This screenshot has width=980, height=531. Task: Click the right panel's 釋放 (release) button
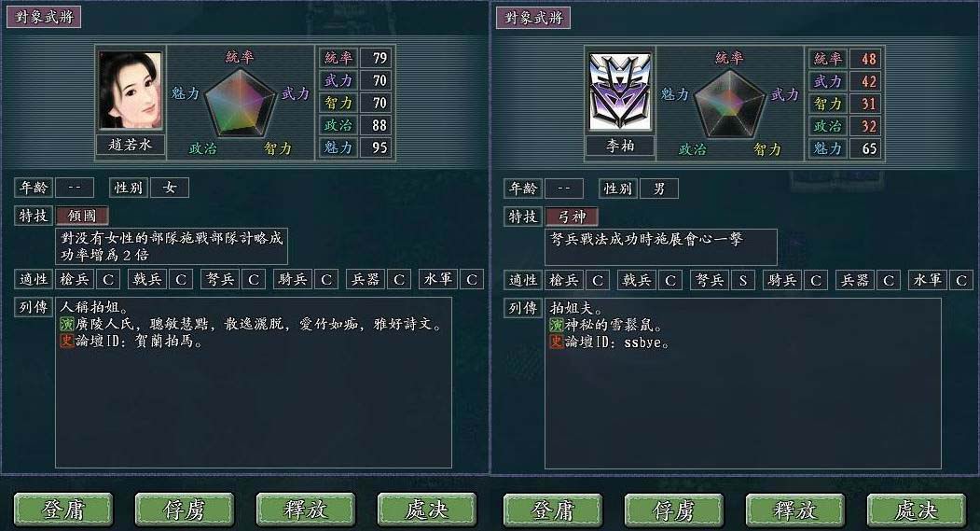point(795,510)
